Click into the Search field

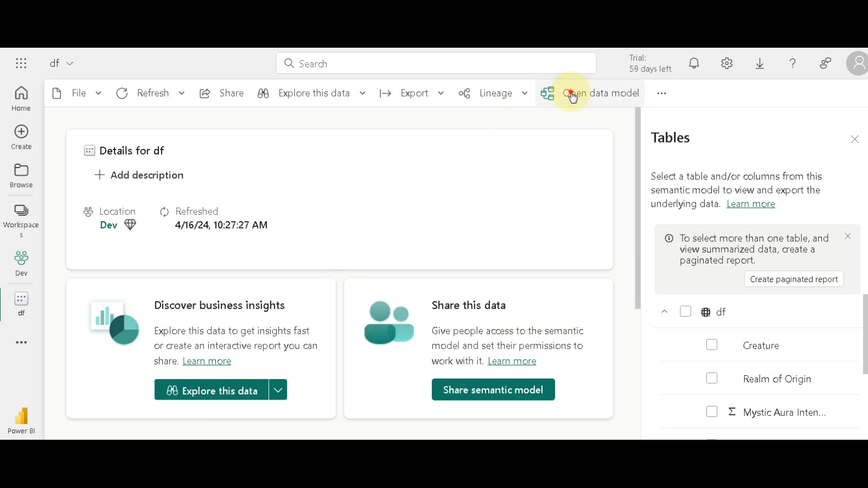(436, 63)
